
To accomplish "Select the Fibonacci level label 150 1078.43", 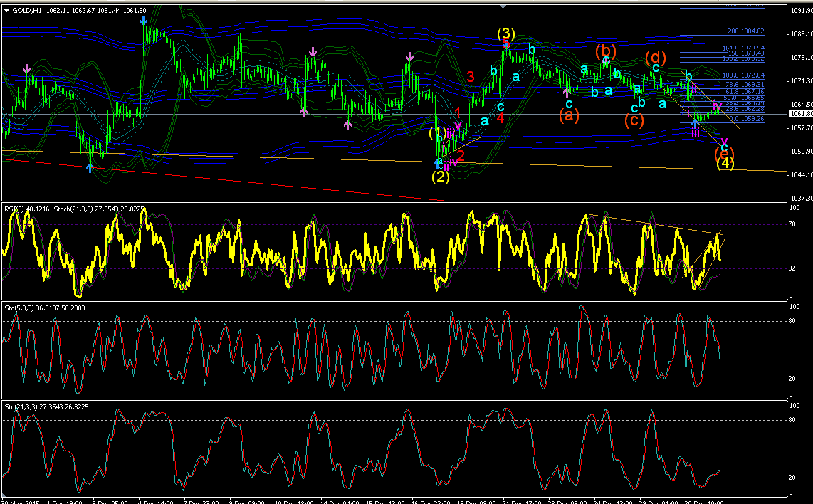I will point(746,53).
